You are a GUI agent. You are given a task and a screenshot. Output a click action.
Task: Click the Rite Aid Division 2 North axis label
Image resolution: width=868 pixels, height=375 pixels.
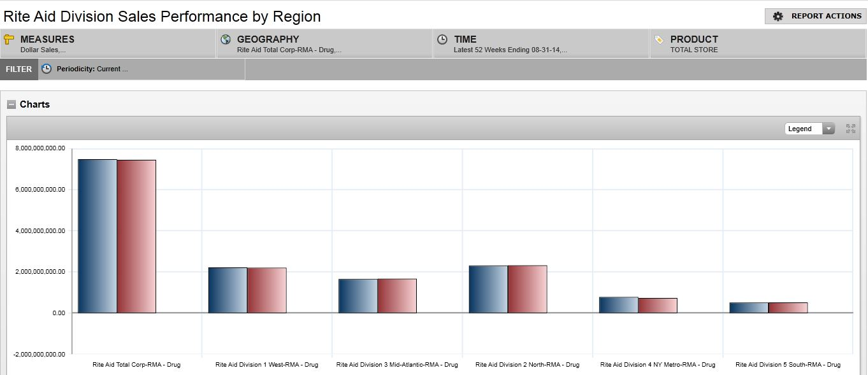(527, 365)
